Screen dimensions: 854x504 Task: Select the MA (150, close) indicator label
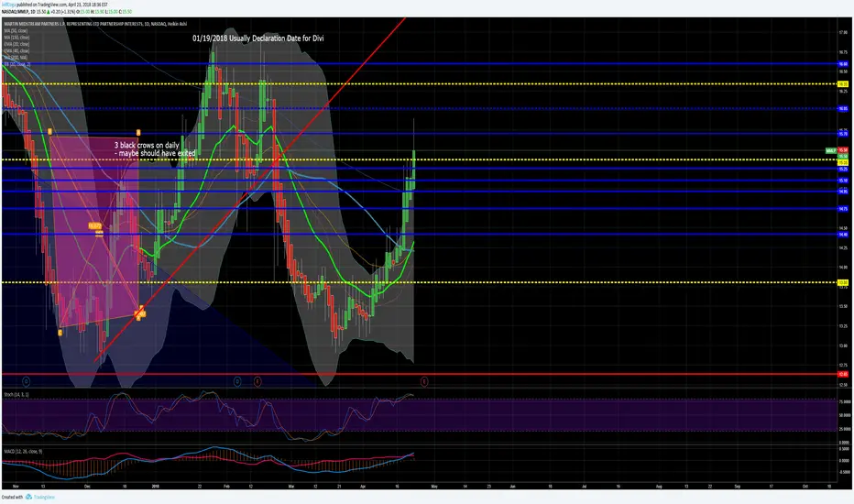16,38
